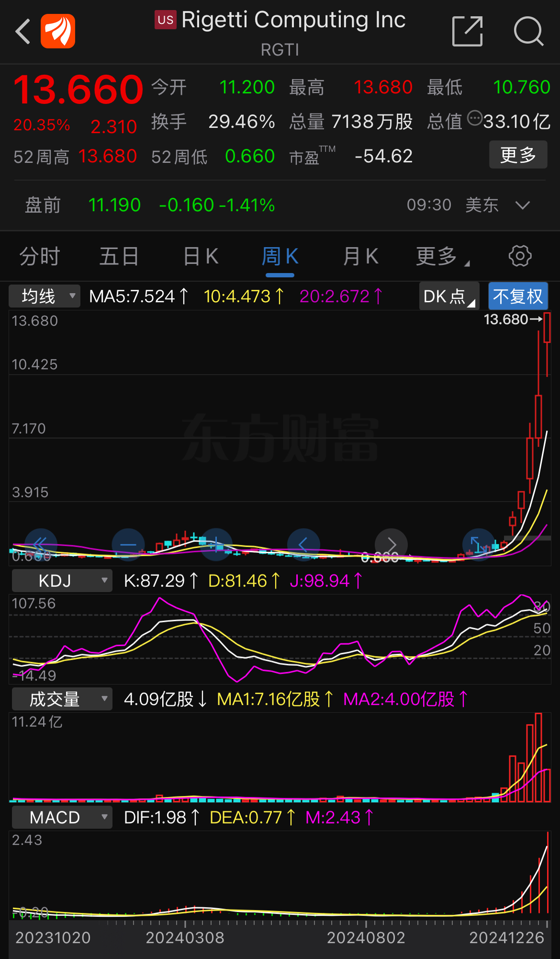Image resolution: width=560 pixels, height=959 pixels.
Task: Tap the 20.35% change percentage
Action: (42, 125)
